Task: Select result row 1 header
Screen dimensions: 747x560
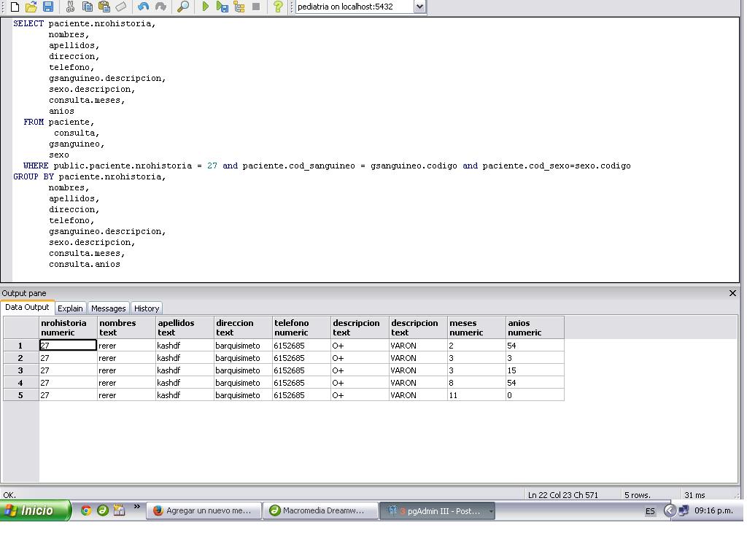Action: [20, 346]
